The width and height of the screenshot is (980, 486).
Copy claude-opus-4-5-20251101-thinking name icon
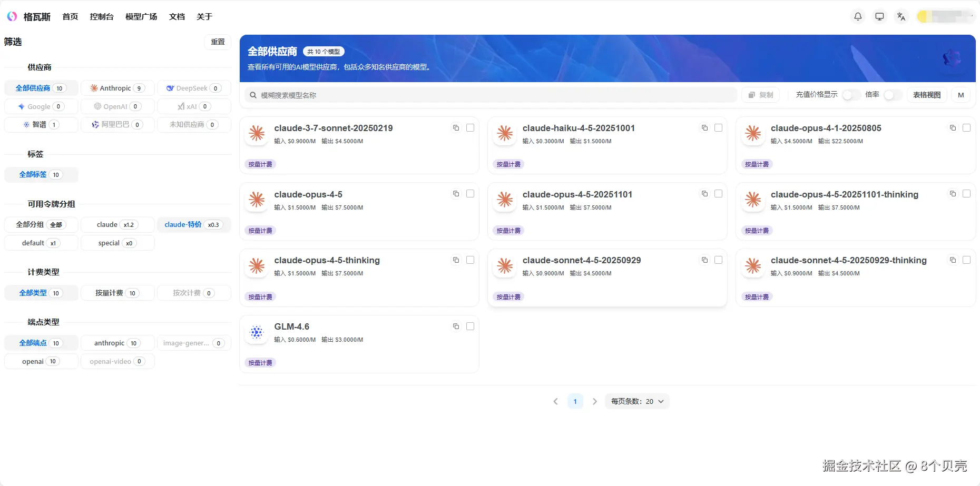[x=953, y=194]
